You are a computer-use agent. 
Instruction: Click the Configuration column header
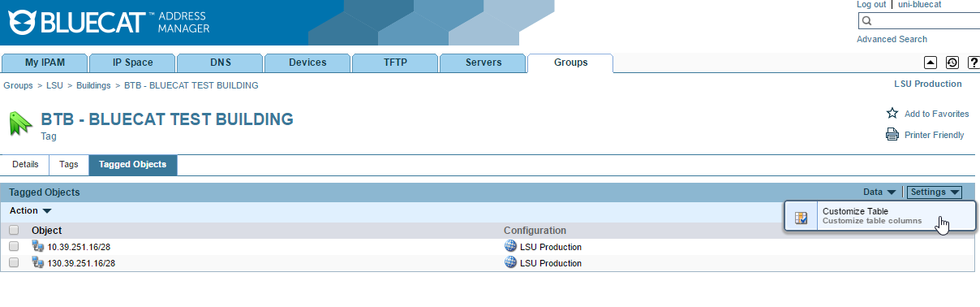535,231
